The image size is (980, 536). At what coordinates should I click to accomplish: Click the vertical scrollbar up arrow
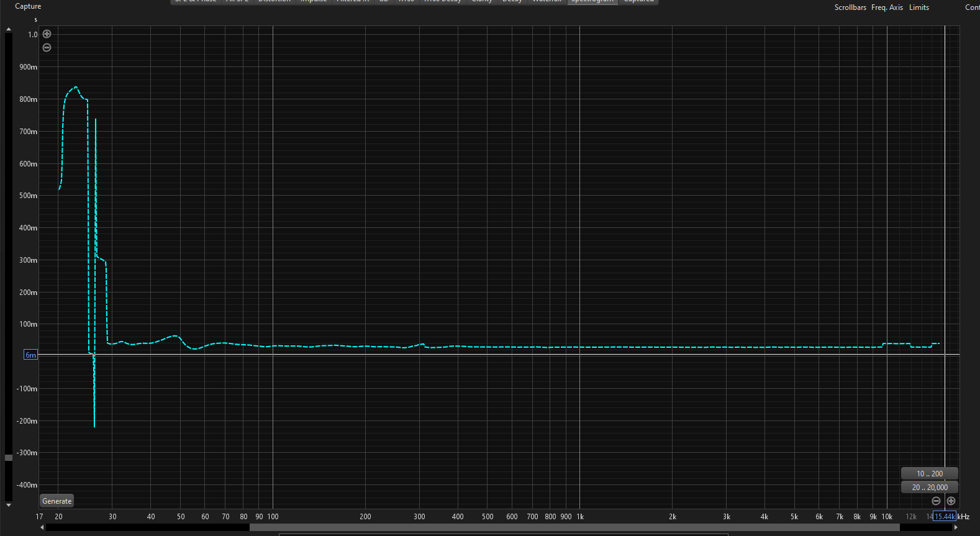pyautogui.click(x=9, y=29)
